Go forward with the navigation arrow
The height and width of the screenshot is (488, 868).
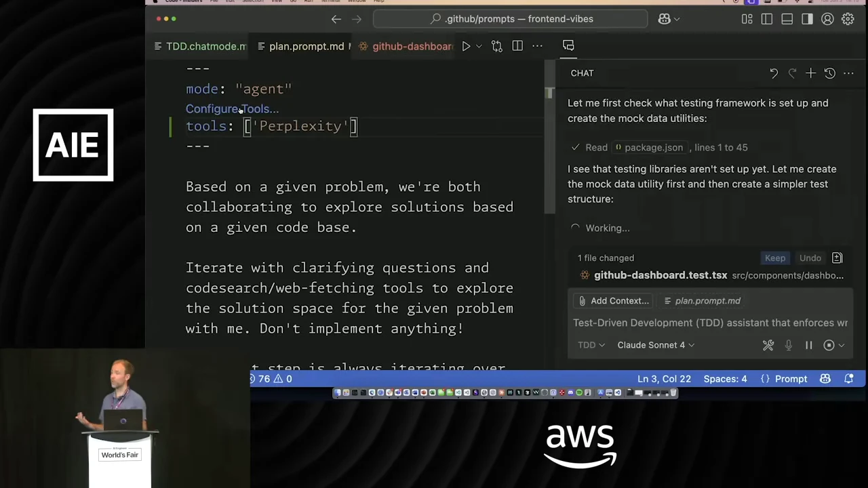point(357,19)
